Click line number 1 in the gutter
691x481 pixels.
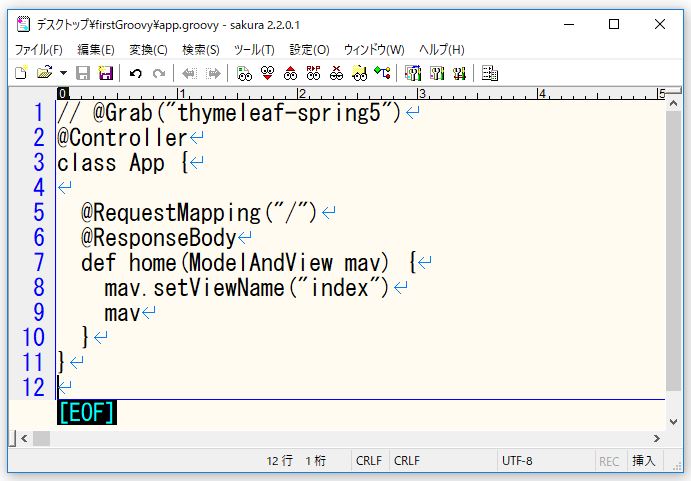click(x=39, y=112)
